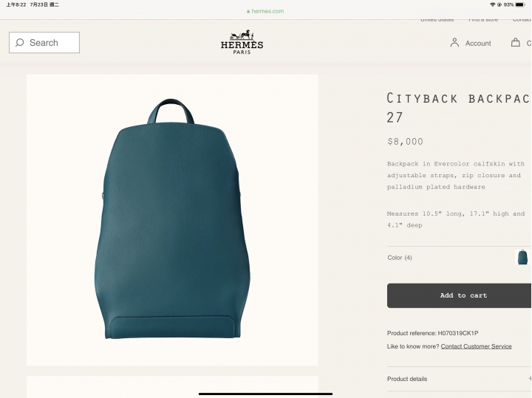The width and height of the screenshot is (532, 398).
Task: Open the shopping bag cart icon
Action: 516,42
